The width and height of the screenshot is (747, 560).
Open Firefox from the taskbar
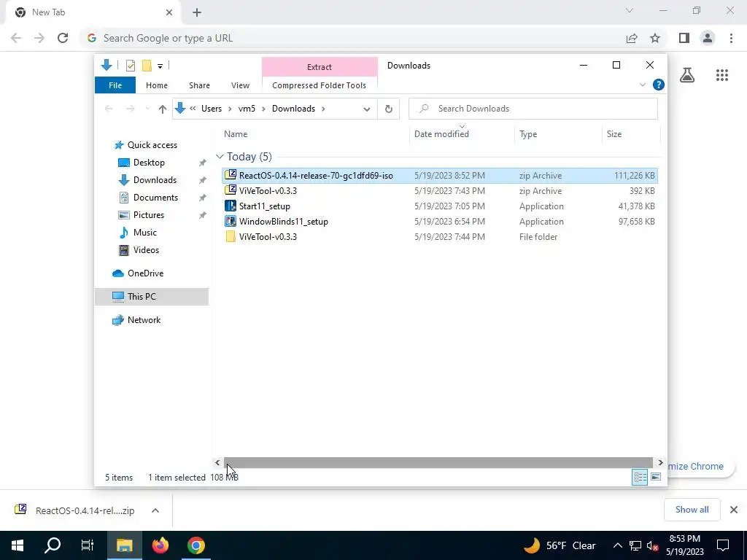point(160,545)
